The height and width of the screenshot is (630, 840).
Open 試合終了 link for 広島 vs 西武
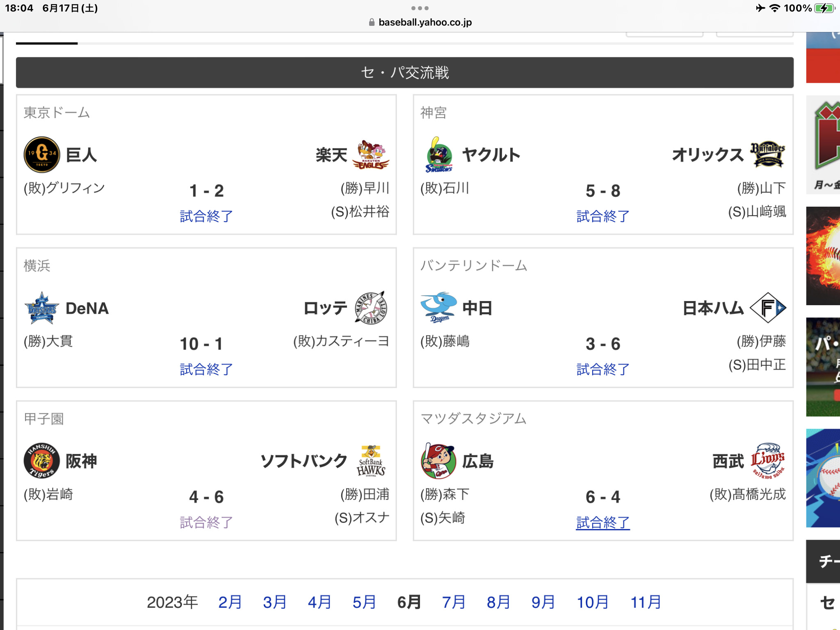tap(603, 523)
